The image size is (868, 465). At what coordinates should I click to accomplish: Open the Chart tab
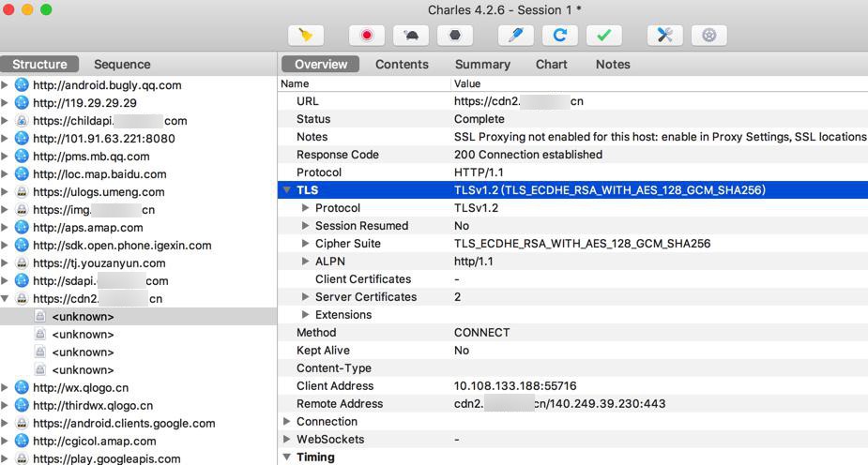pos(551,65)
